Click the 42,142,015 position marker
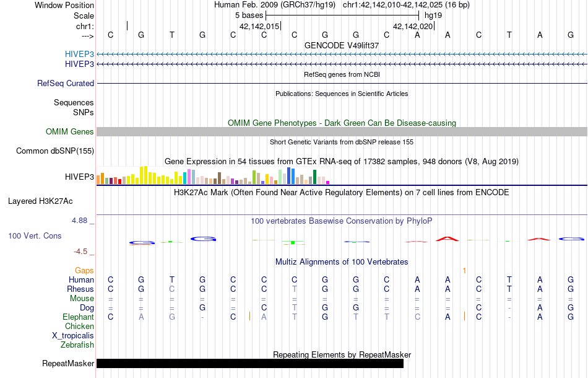This screenshot has height=378, width=588. tap(259, 26)
